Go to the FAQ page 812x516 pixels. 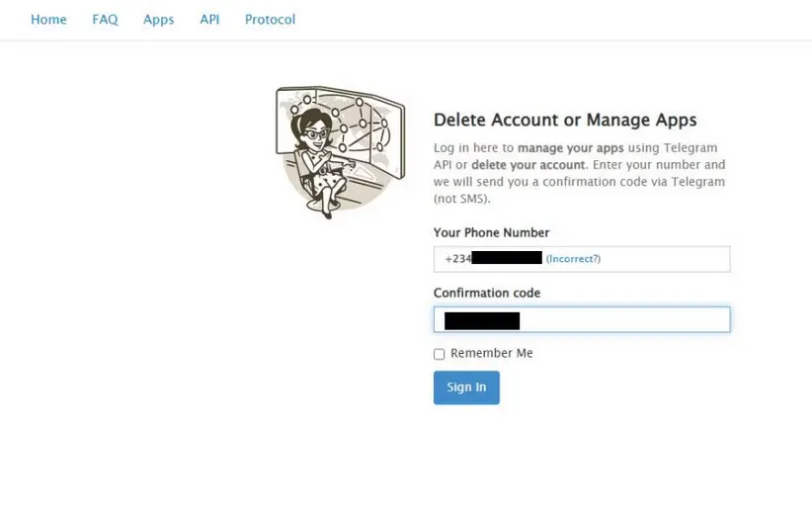click(105, 20)
